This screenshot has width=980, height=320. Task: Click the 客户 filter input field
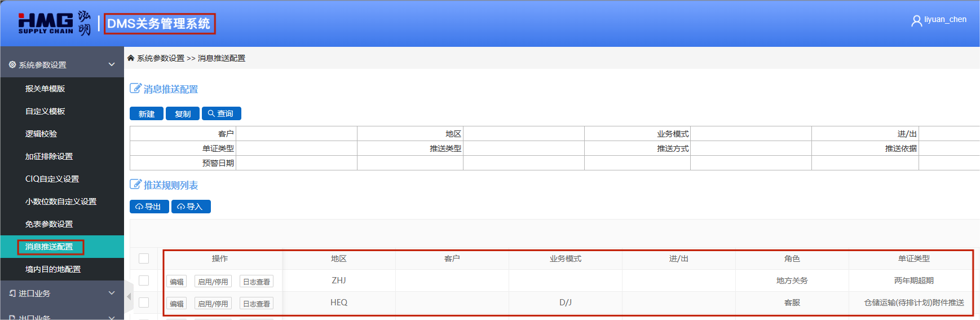pyautogui.click(x=296, y=134)
